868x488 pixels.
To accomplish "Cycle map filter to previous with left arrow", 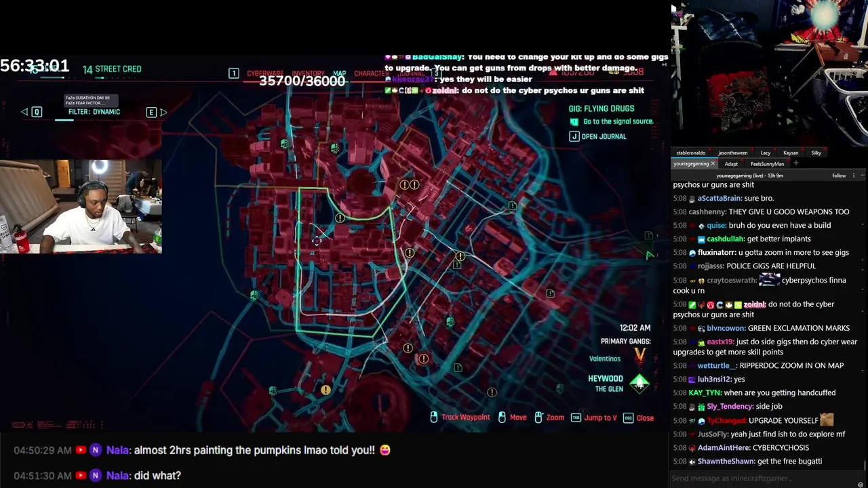I will (x=24, y=112).
